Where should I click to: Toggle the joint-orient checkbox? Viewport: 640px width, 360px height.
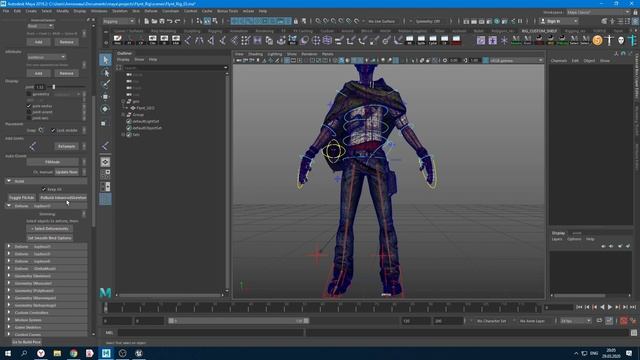pos(29,112)
